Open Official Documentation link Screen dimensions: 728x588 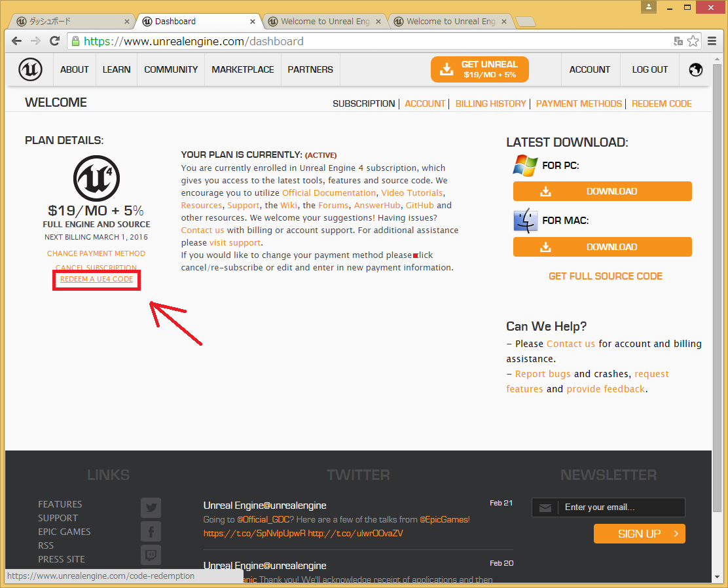click(329, 193)
